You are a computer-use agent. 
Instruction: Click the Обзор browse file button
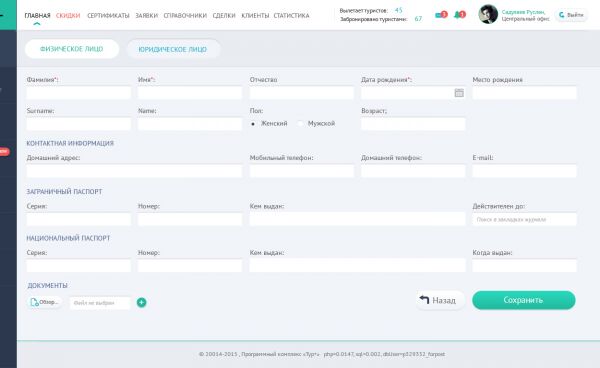tap(45, 302)
